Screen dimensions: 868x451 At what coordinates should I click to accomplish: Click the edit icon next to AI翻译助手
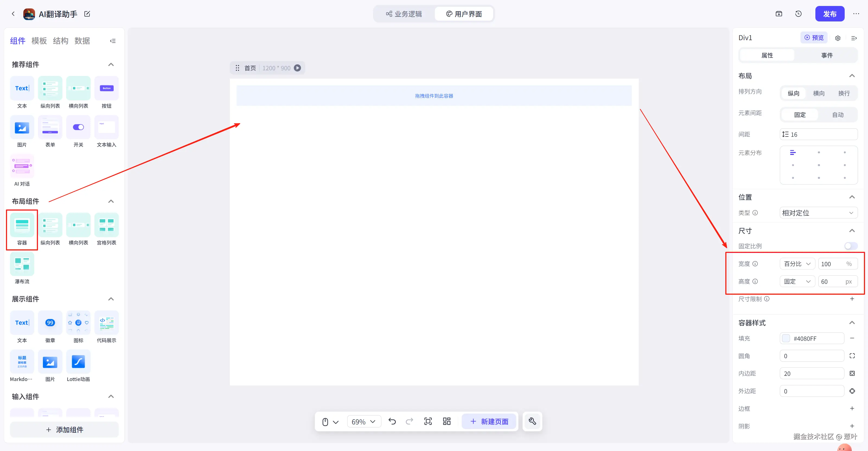(87, 14)
